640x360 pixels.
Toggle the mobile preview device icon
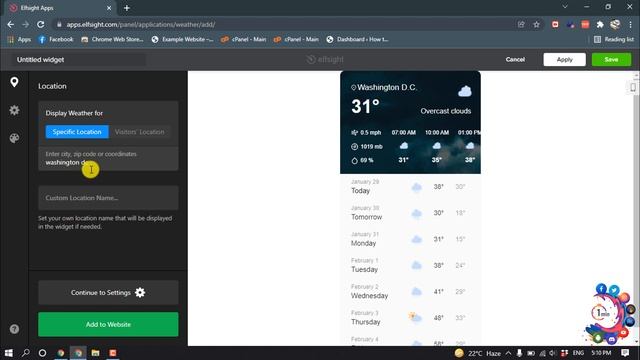tap(633, 87)
